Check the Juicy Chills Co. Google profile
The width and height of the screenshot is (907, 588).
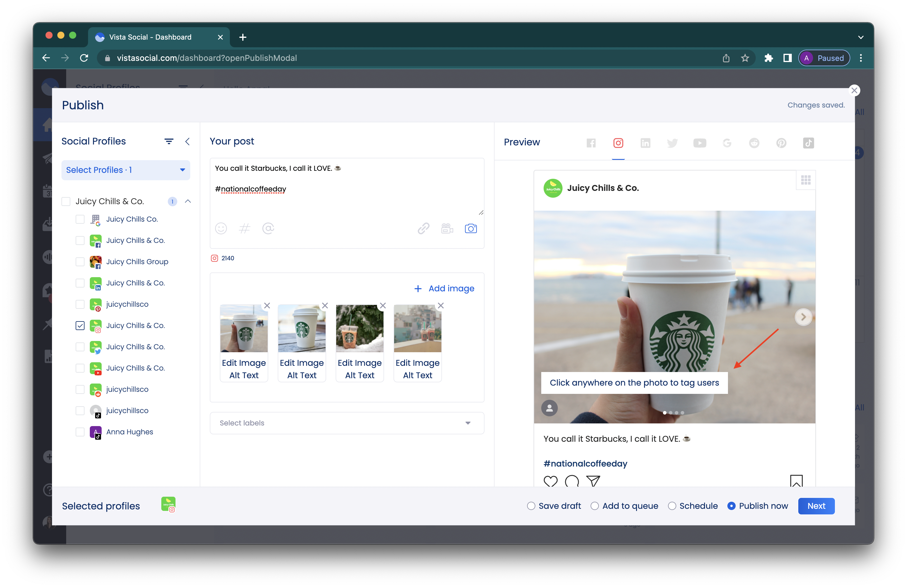[x=80, y=219]
